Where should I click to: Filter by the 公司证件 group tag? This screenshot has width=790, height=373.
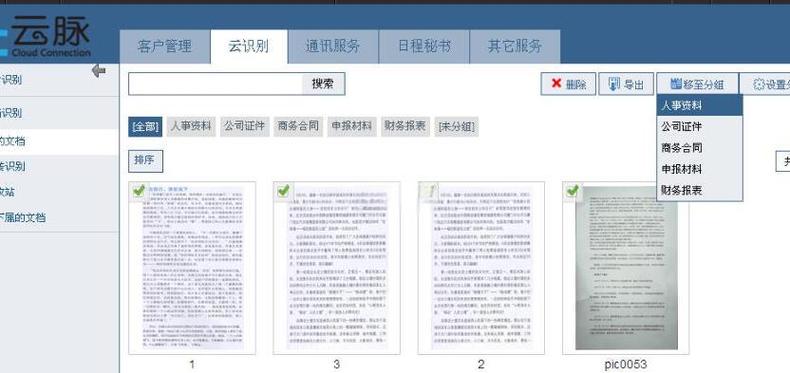click(244, 127)
